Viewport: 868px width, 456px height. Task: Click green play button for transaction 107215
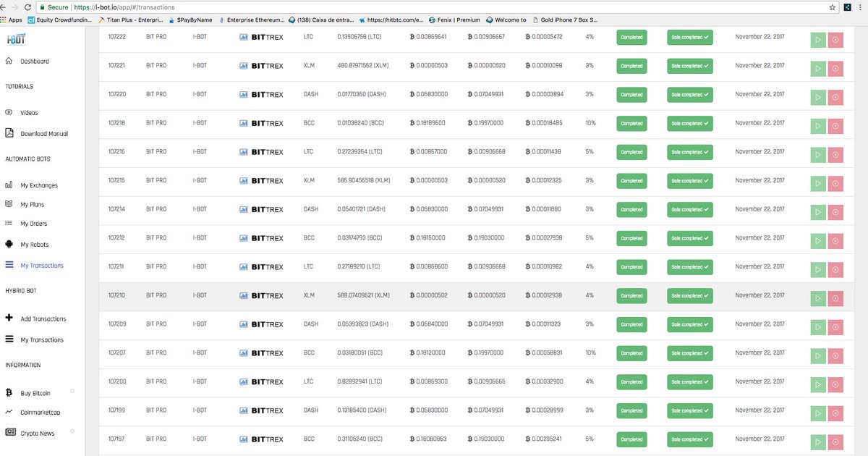click(x=818, y=183)
